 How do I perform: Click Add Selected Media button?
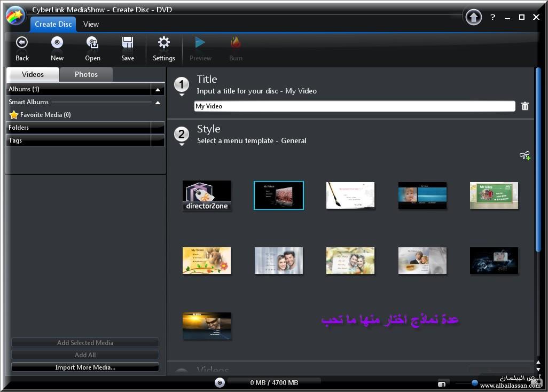85,343
